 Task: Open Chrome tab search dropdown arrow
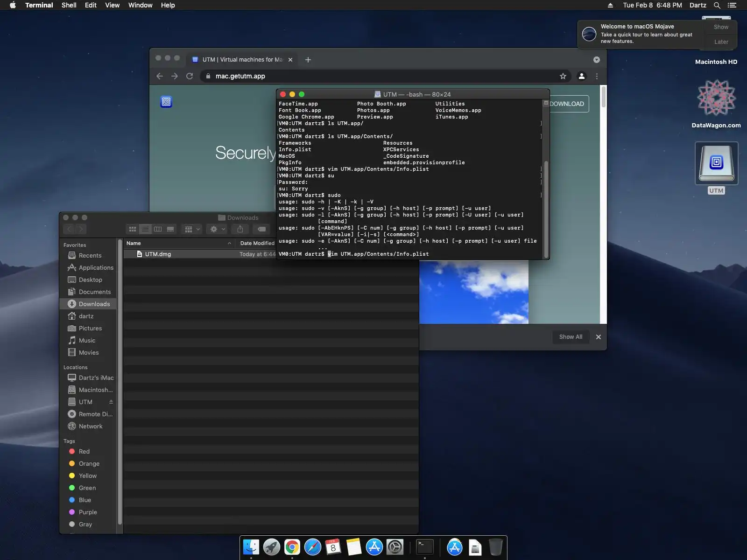coord(597,60)
